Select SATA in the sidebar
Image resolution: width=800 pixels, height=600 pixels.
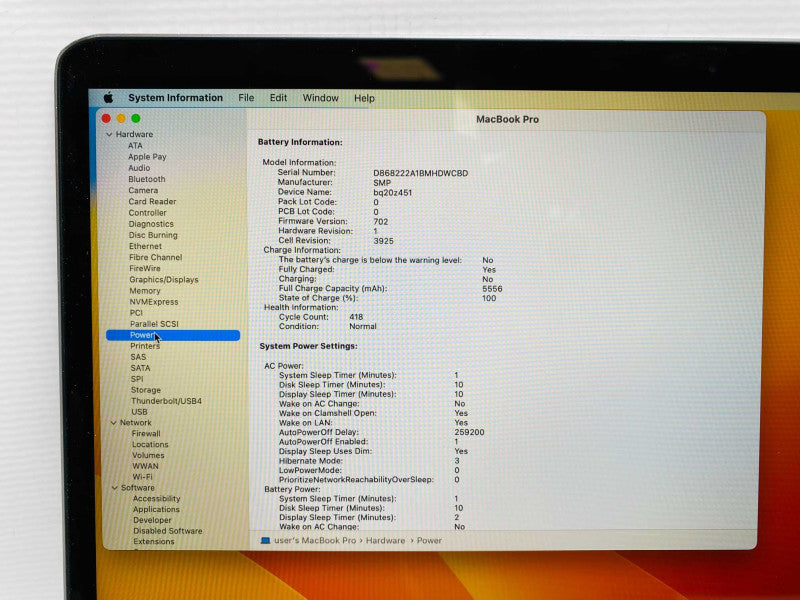pos(140,368)
